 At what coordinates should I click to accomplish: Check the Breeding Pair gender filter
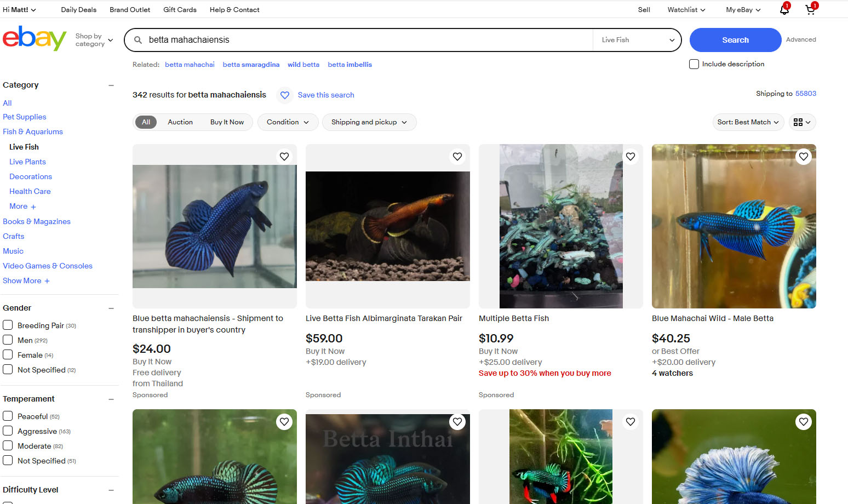pyautogui.click(x=8, y=325)
